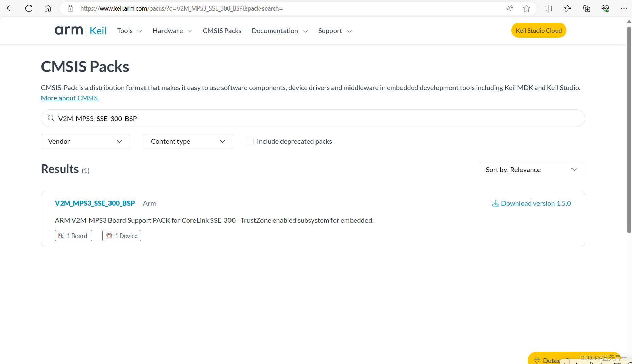The height and width of the screenshot is (364, 632).
Task: Add this page to favorites star
Action: 527,8
